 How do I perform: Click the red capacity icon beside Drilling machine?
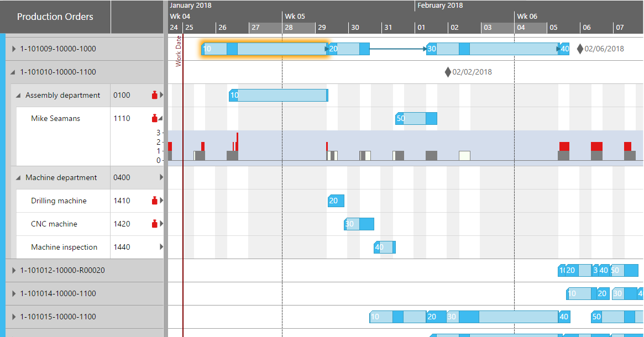(155, 201)
